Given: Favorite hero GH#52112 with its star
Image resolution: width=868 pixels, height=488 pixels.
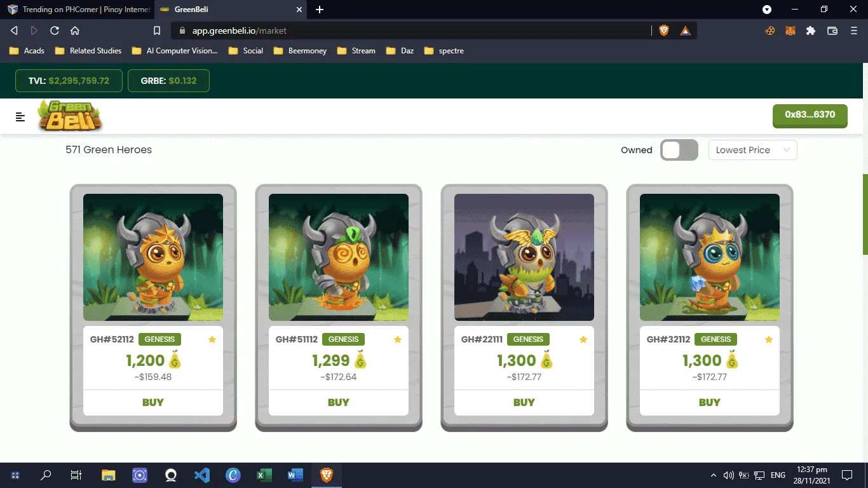Looking at the screenshot, I should (x=212, y=339).
